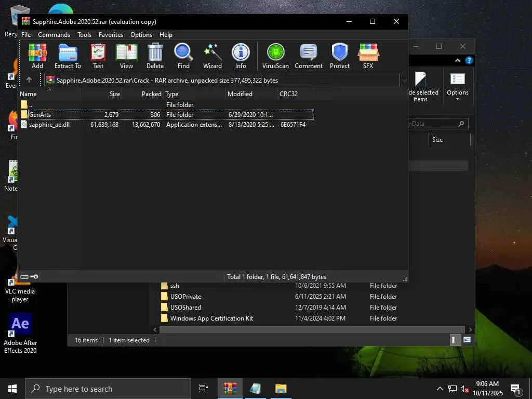This screenshot has height=399, width=532.
Task: Click the network icon in the system tray
Action: [453, 389]
